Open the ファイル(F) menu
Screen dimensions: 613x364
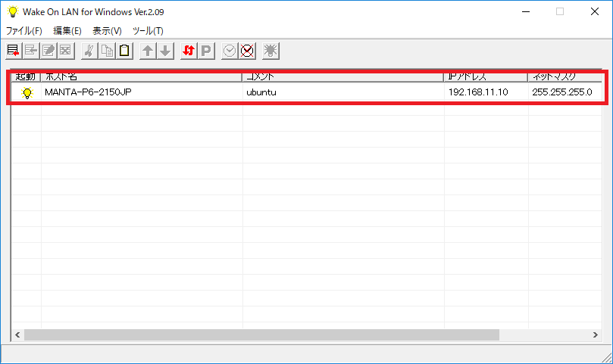point(23,31)
